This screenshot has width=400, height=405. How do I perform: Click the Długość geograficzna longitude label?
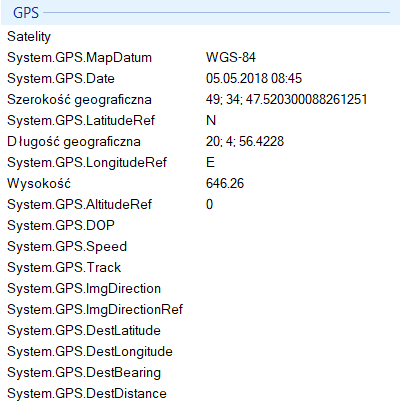[74, 142]
